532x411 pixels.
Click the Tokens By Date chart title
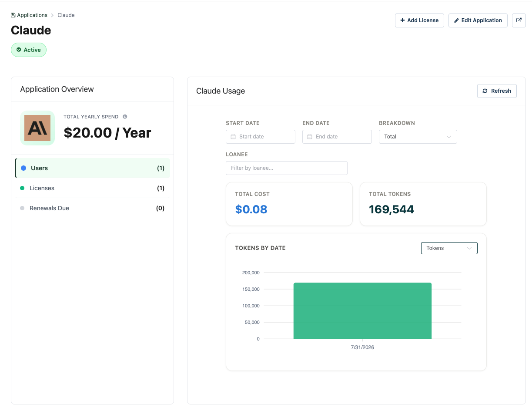pos(260,248)
